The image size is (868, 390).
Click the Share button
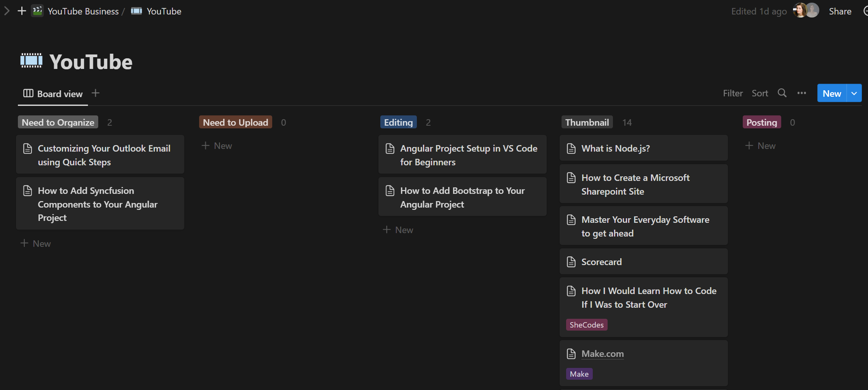pos(840,11)
